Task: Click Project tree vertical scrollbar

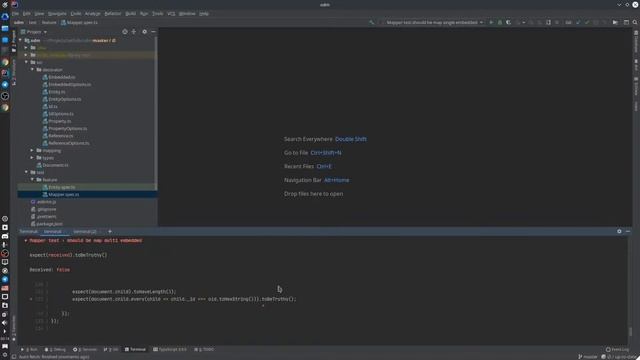Action: coord(156,114)
